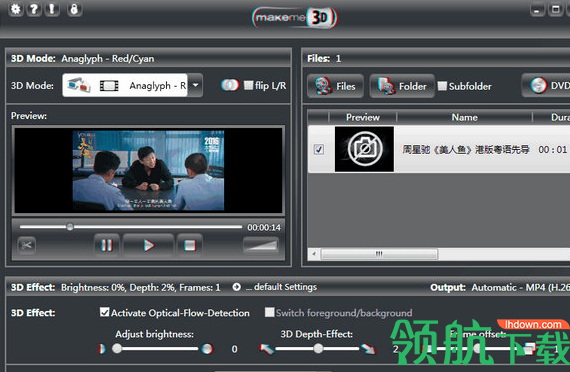Adjust brightness slider handle

coord(117,349)
